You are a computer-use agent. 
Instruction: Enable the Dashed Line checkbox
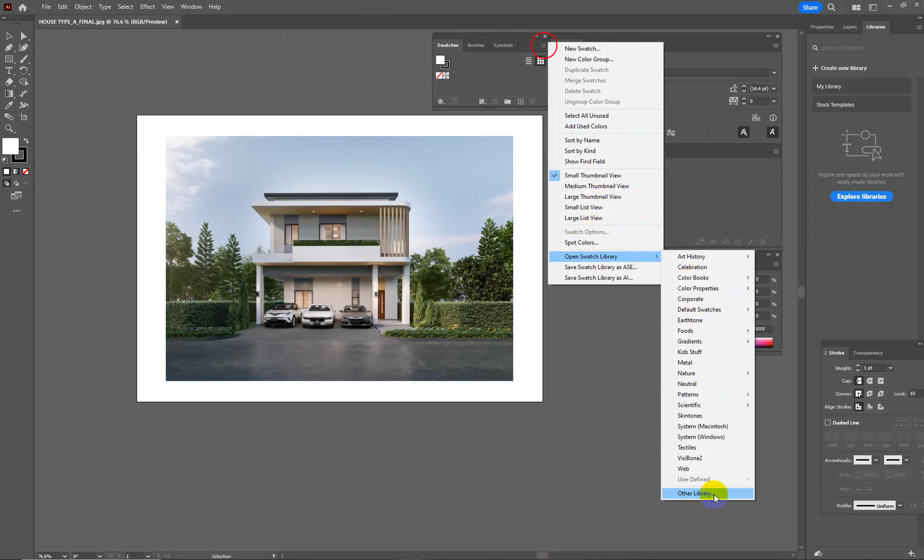coord(828,423)
